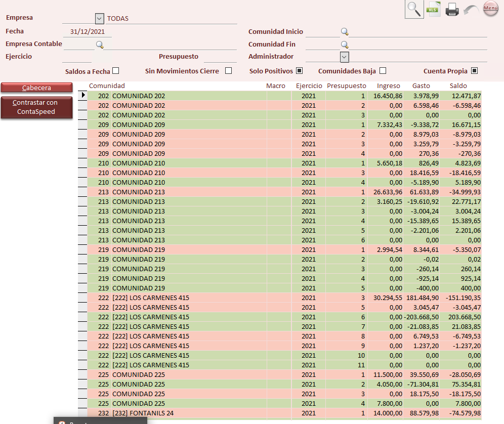The image size is (504, 424).
Task: Click Saldo value 21.083,85
Action: [466, 326]
